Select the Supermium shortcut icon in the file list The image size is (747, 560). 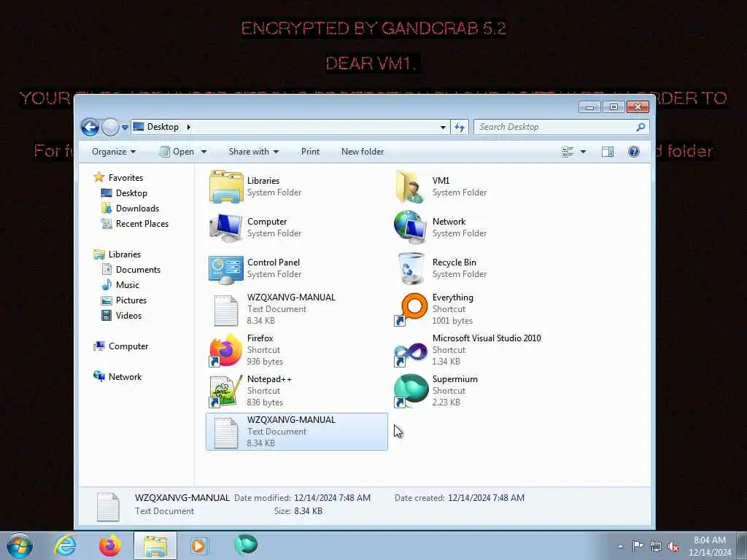pyautogui.click(x=411, y=391)
